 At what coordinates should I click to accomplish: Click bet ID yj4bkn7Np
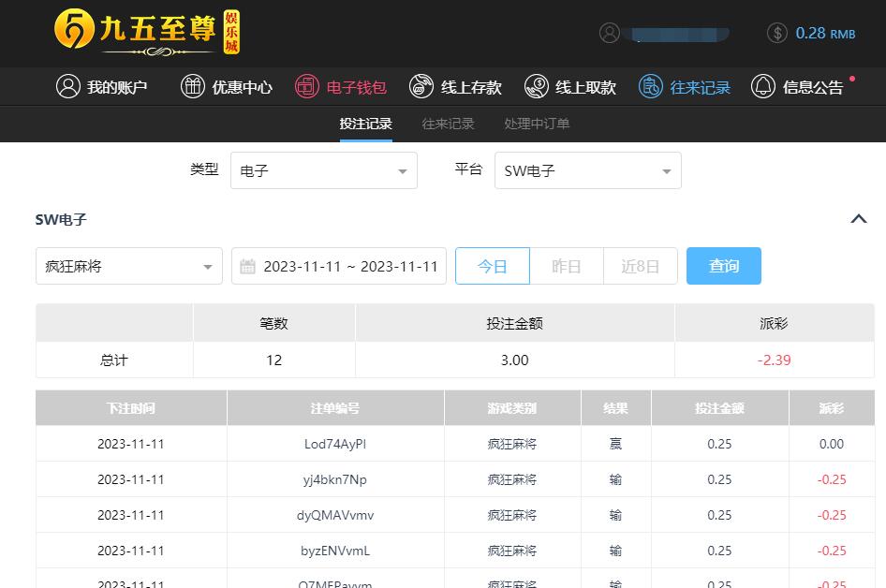coord(335,479)
